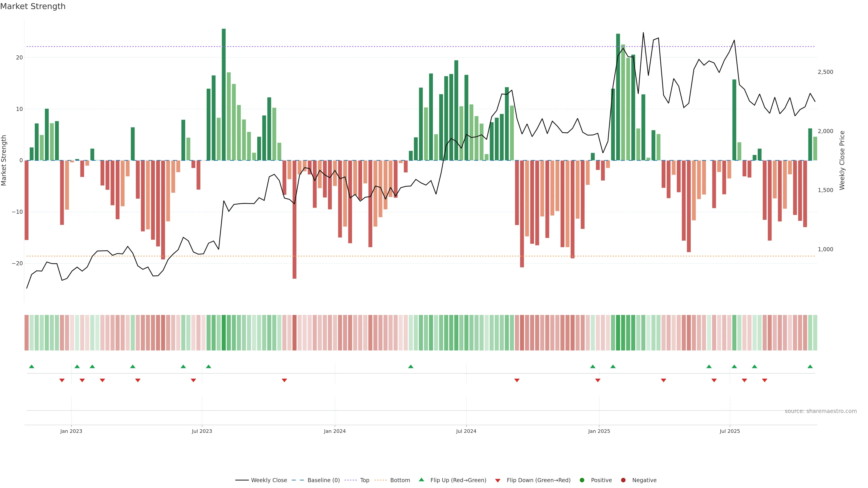Image resolution: width=868 pixels, height=488 pixels.
Task: Click the Jul 2025 x-axis label
Action: [x=729, y=431]
